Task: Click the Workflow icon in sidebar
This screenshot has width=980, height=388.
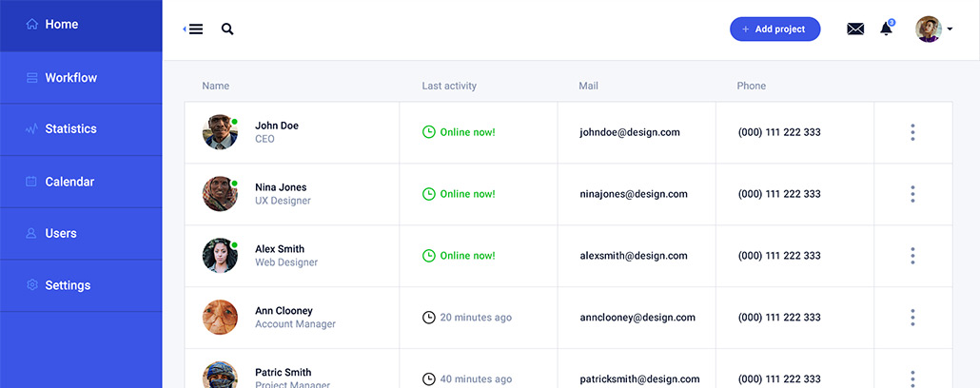Action: (x=31, y=78)
